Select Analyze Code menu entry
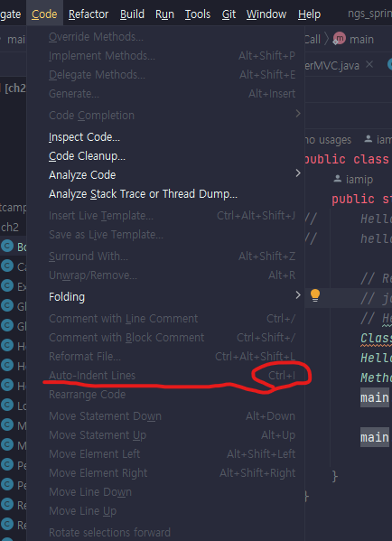This screenshot has width=392, height=541. click(165, 175)
